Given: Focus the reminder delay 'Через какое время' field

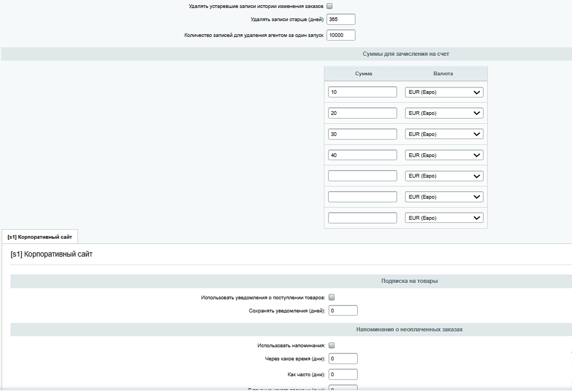Looking at the screenshot, I should coord(343,359).
